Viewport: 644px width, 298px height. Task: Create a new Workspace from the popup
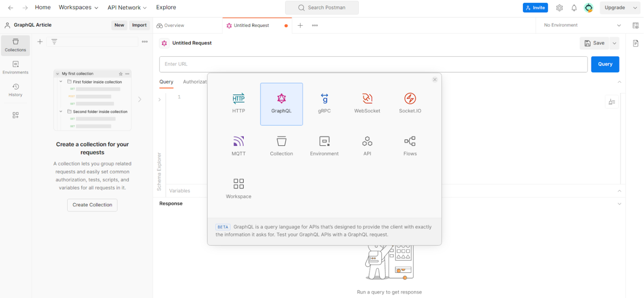[x=239, y=189]
